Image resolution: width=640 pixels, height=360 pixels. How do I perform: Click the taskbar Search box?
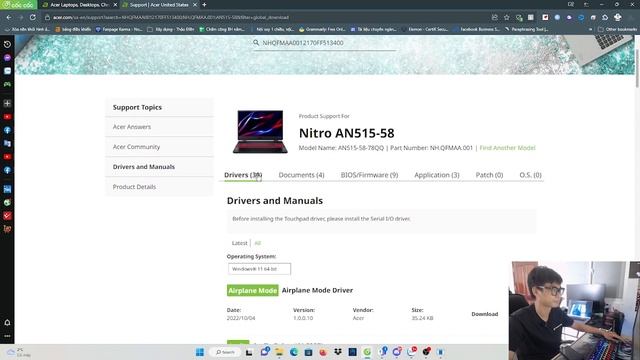coord(225,352)
